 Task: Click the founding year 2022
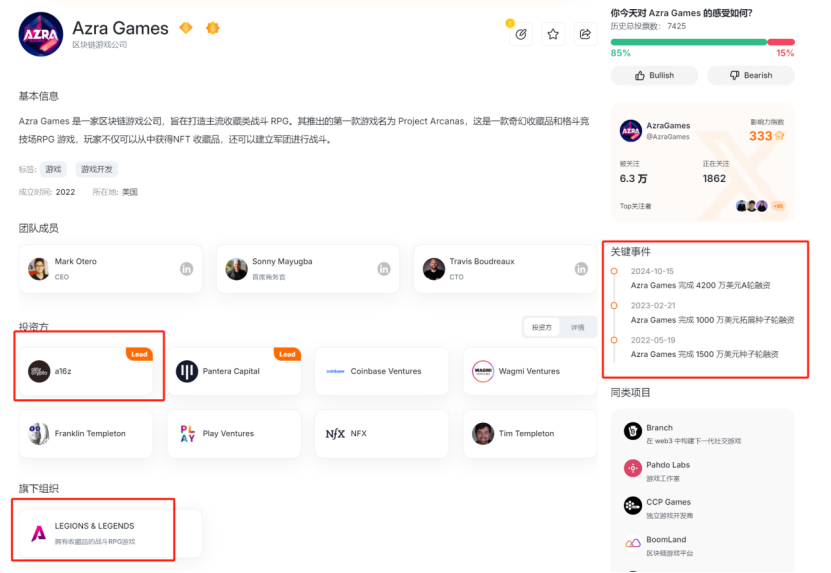65,192
